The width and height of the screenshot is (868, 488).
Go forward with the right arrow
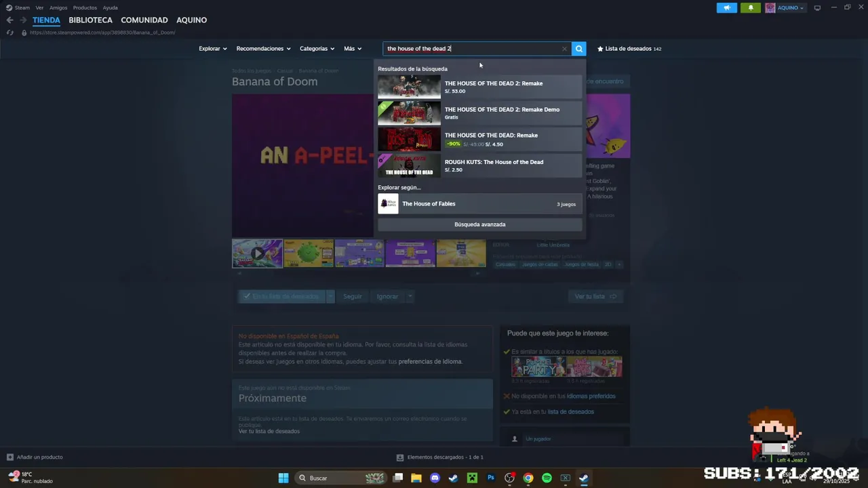(x=23, y=20)
